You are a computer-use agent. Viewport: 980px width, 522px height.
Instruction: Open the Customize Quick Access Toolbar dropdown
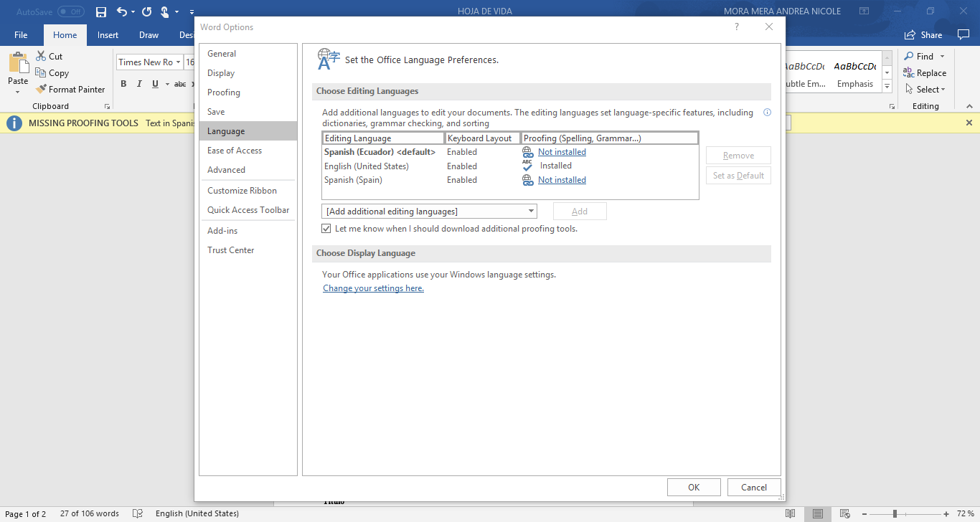coord(192,12)
